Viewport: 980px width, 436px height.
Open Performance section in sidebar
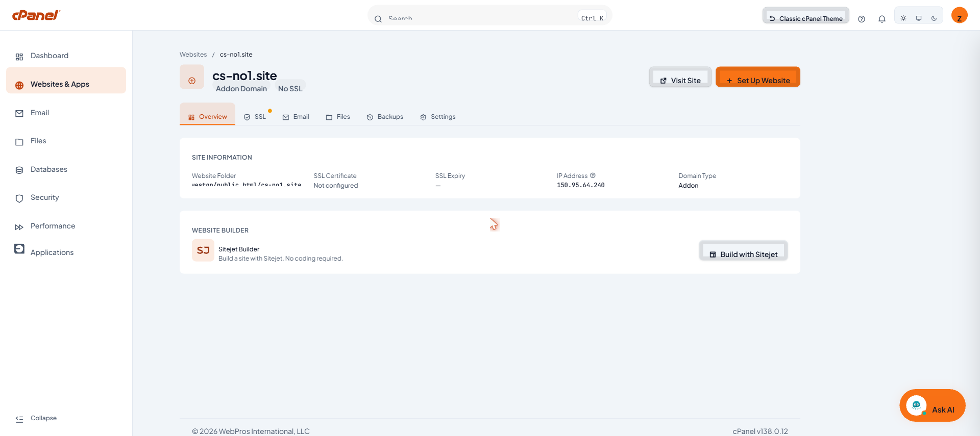tap(66, 226)
